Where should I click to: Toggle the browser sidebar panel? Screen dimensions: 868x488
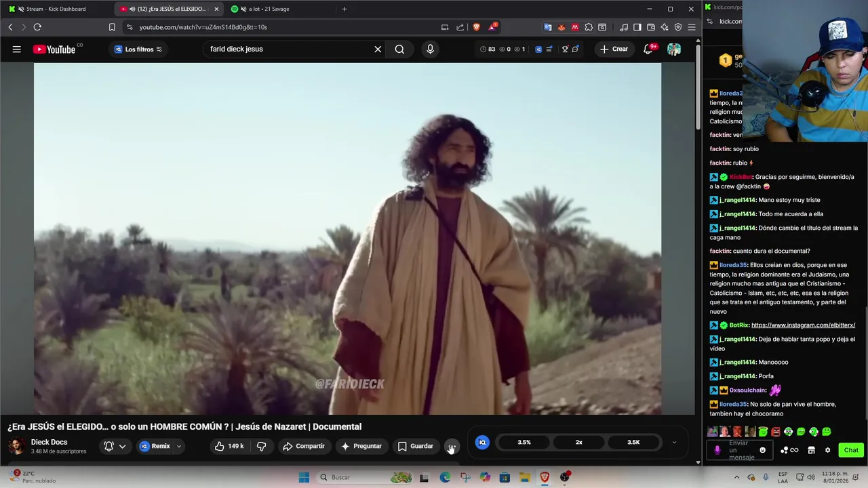[x=637, y=27]
